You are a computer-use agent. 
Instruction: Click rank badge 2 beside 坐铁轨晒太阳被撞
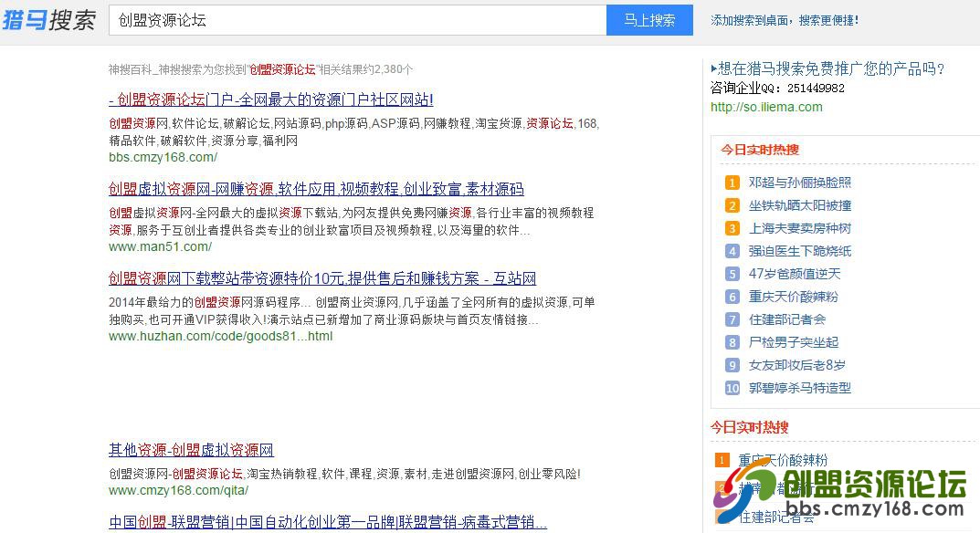pyautogui.click(x=732, y=205)
